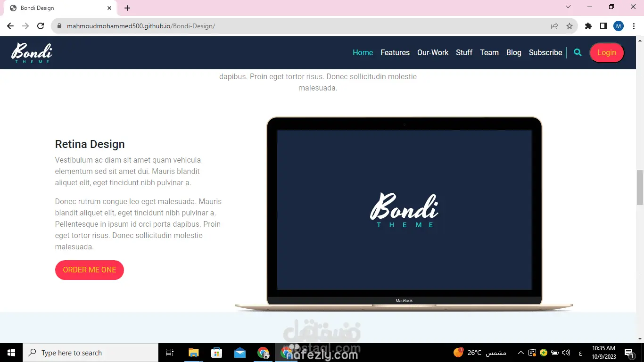This screenshot has height=362, width=644.
Task: Open the 26°C weather widget
Action: coord(480,353)
